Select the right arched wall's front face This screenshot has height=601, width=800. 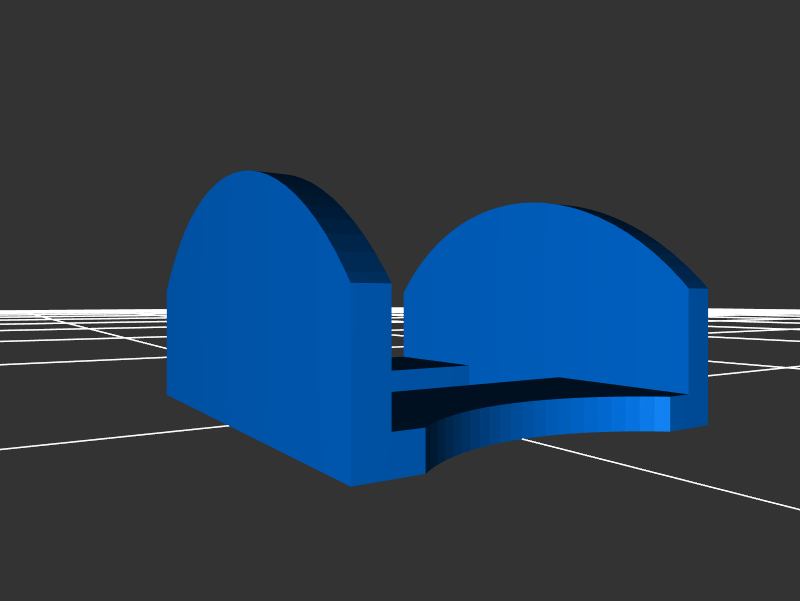[x=550, y=300]
